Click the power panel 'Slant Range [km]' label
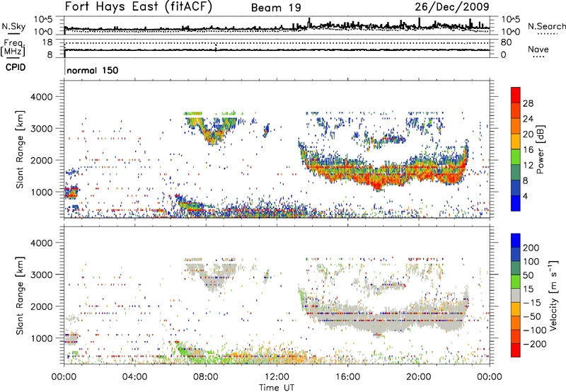The image size is (566, 392). click(x=20, y=149)
